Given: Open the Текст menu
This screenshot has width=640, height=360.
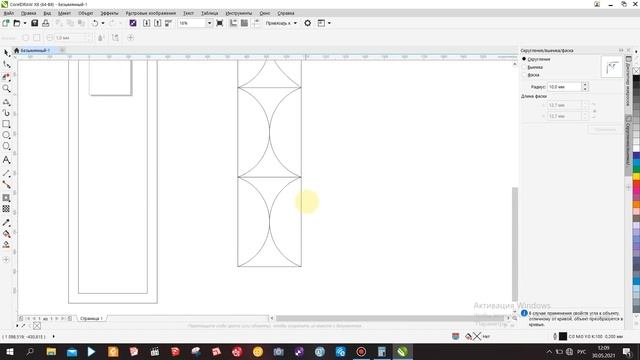Looking at the screenshot, I should 189,13.
